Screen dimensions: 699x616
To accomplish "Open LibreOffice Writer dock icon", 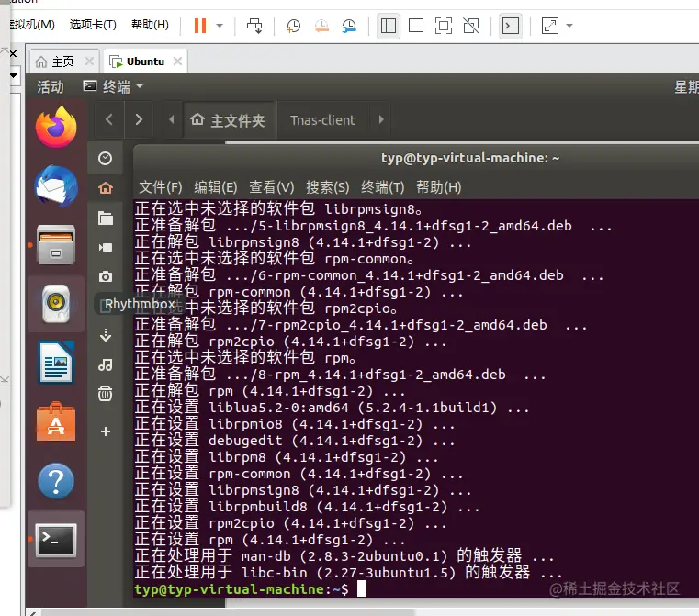I will point(56,363).
